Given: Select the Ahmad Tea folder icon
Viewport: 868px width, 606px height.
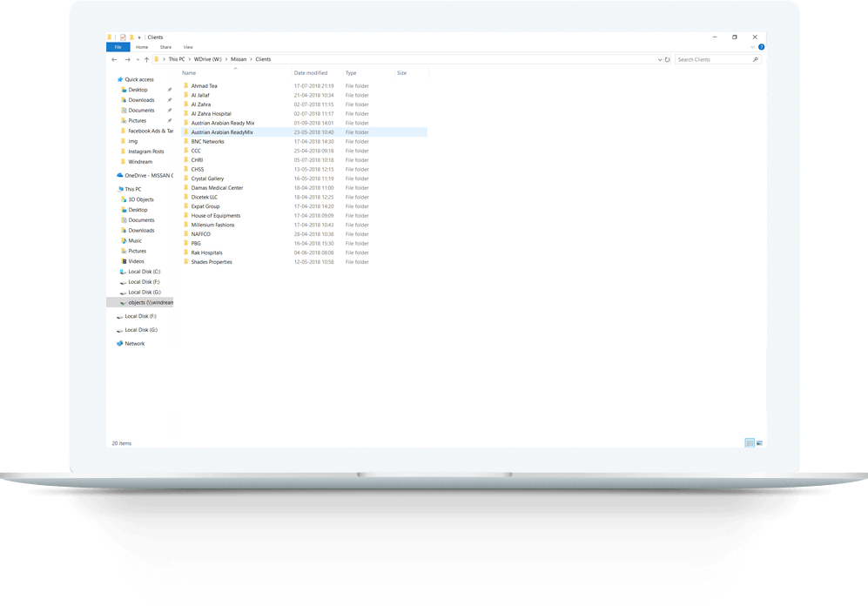Looking at the screenshot, I should [x=186, y=86].
